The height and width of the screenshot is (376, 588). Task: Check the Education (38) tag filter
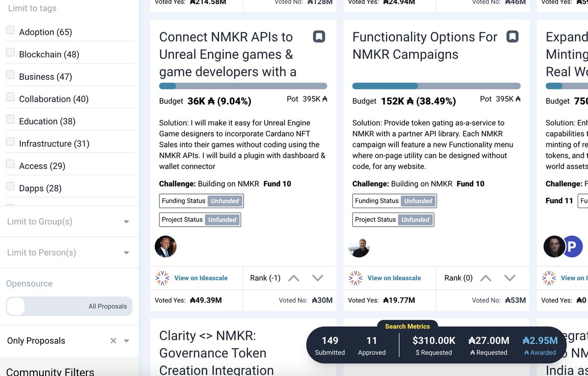[x=10, y=119]
